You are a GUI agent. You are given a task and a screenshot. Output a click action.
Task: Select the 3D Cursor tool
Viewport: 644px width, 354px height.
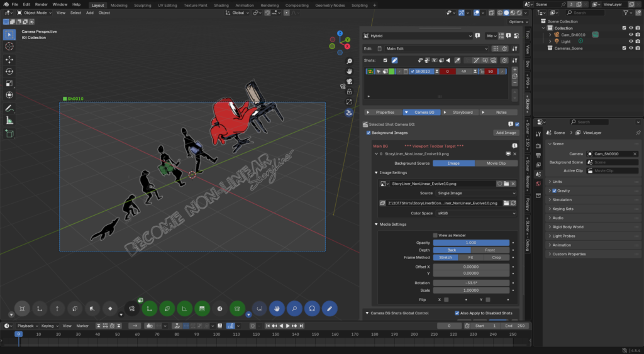point(9,46)
